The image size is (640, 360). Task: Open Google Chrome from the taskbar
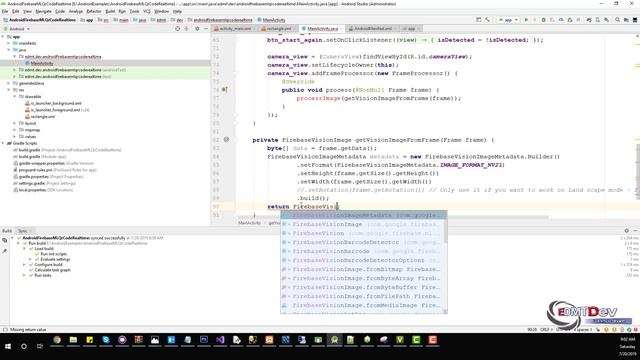57,340
